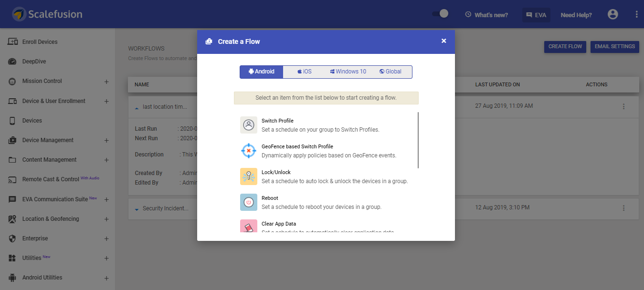Expand the Android Utilities section

point(106,278)
